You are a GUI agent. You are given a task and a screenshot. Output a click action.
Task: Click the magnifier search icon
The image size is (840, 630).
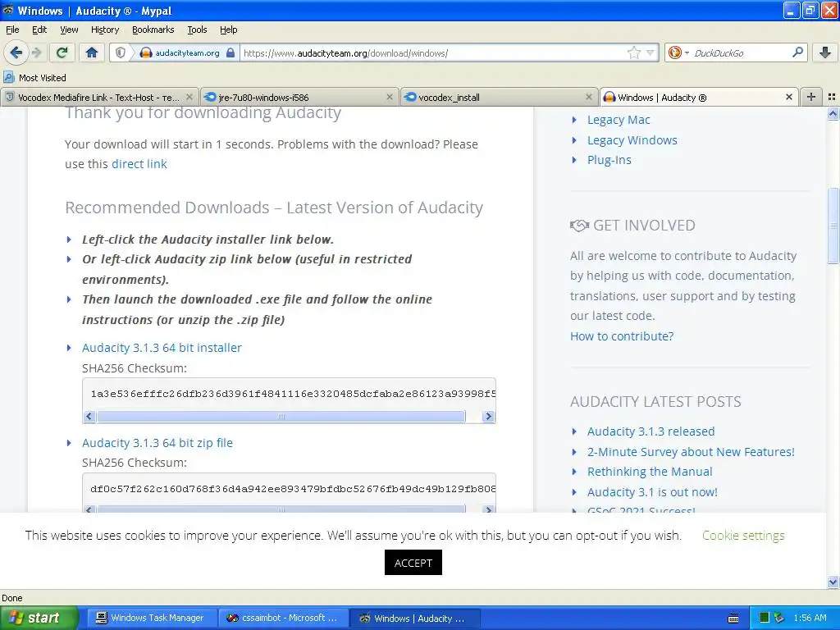(x=797, y=52)
